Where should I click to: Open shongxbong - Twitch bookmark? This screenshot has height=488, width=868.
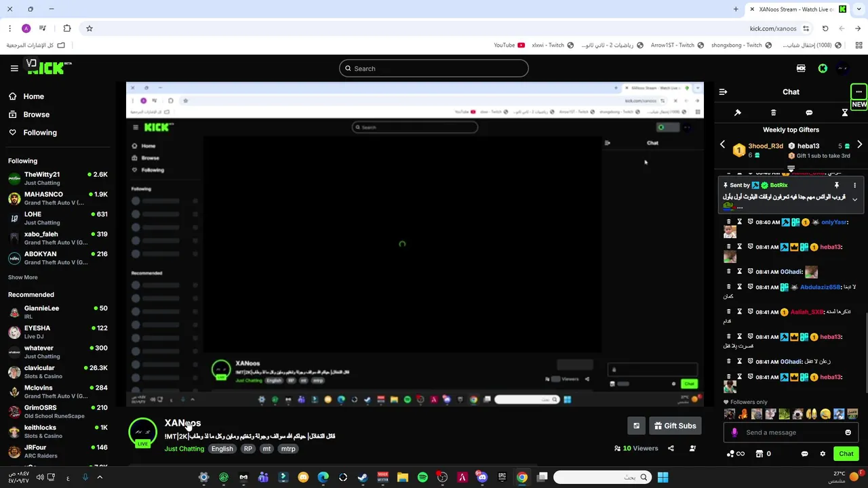coord(741,45)
